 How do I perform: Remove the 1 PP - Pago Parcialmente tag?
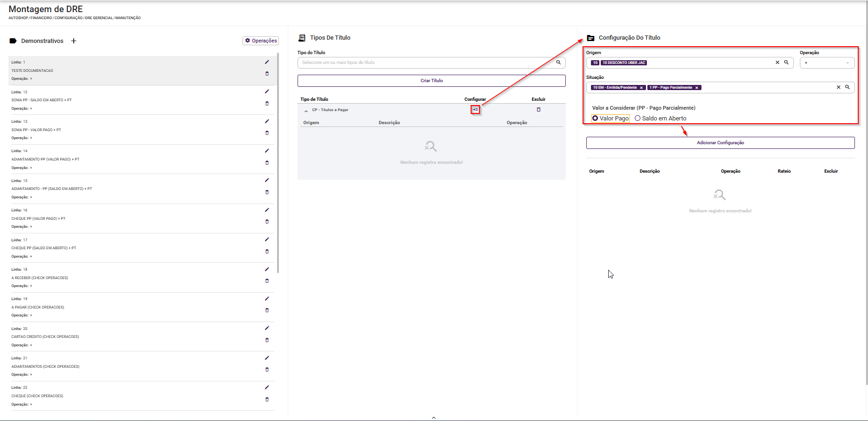697,88
